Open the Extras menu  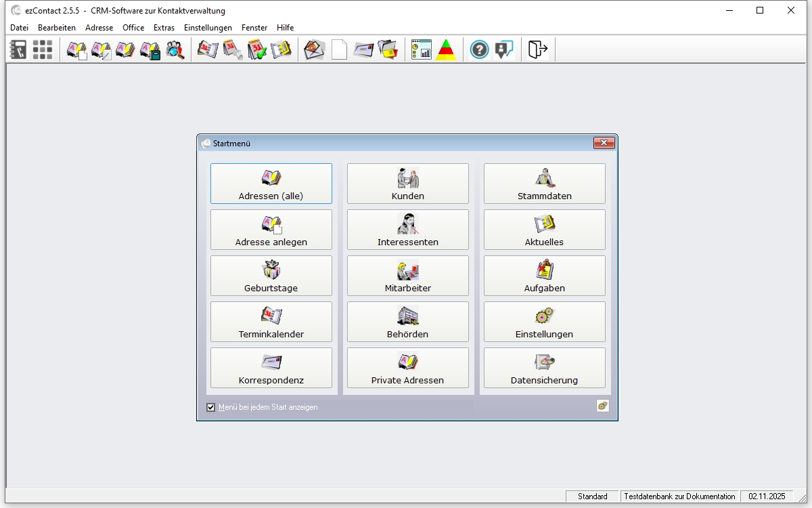[x=164, y=28]
